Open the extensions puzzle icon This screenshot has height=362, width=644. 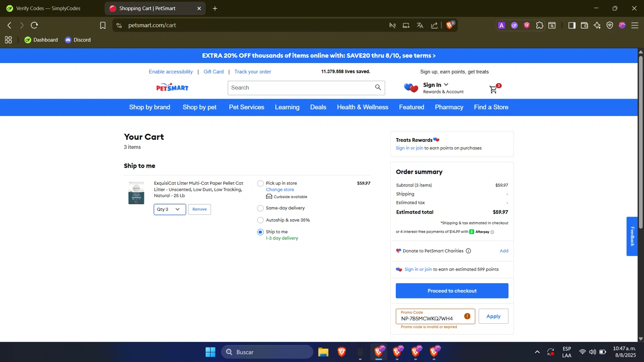(x=540, y=25)
